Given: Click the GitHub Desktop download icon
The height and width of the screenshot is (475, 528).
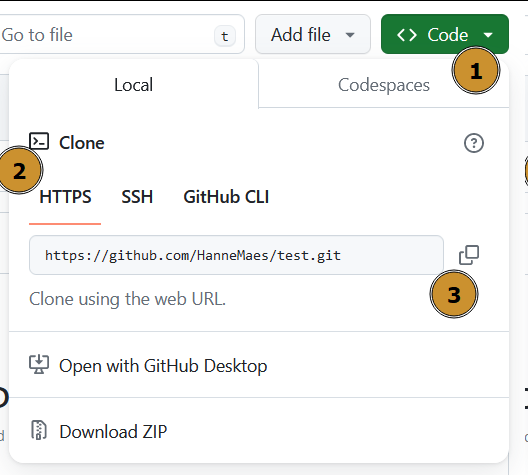Looking at the screenshot, I should (39, 364).
